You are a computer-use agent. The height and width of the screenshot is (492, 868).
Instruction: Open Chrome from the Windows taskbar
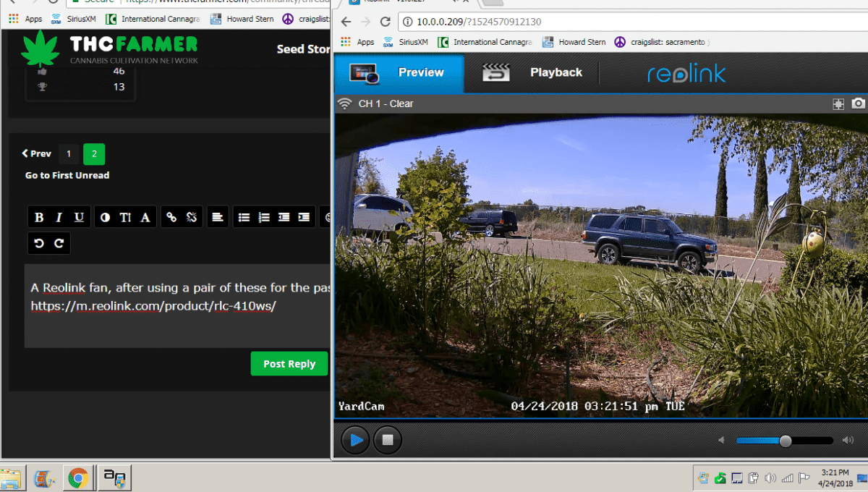point(78,478)
